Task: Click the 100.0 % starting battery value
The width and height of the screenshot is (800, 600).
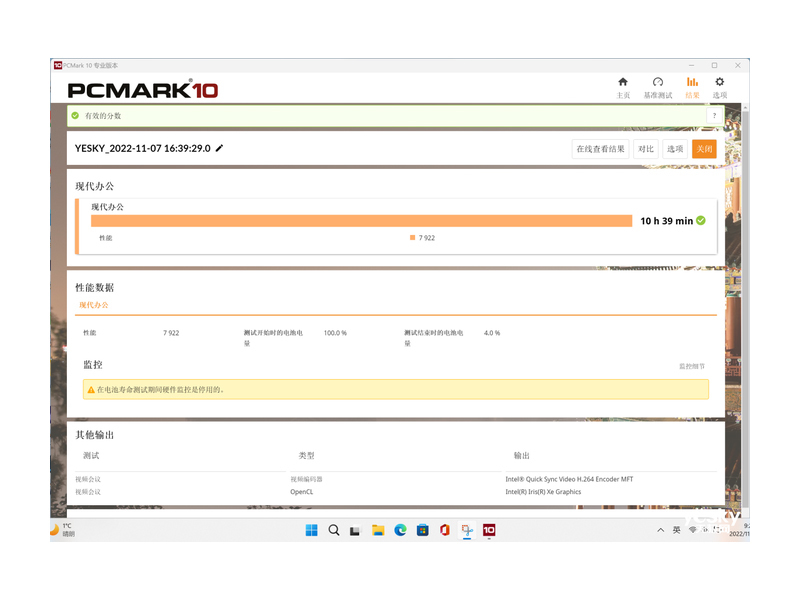Action: [335, 333]
